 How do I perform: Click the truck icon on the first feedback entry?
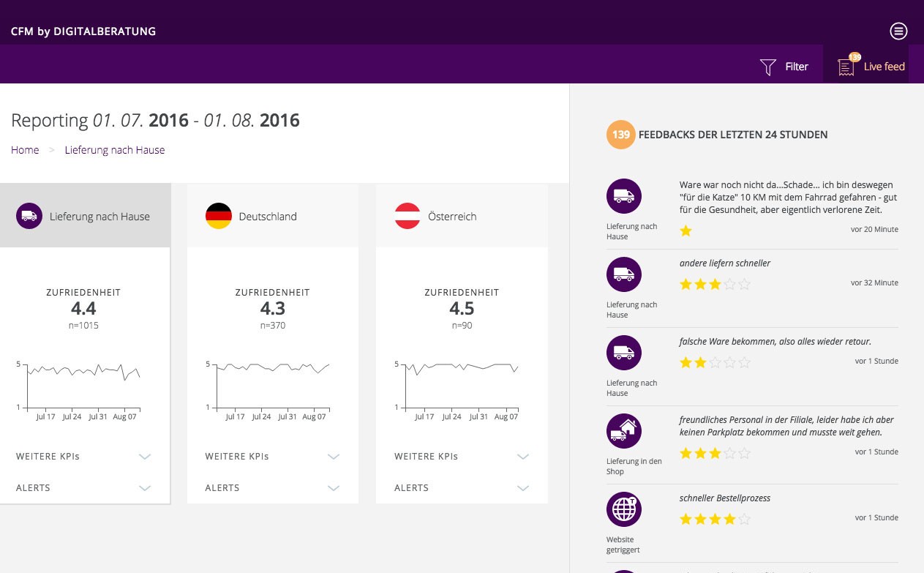[624, 195]
